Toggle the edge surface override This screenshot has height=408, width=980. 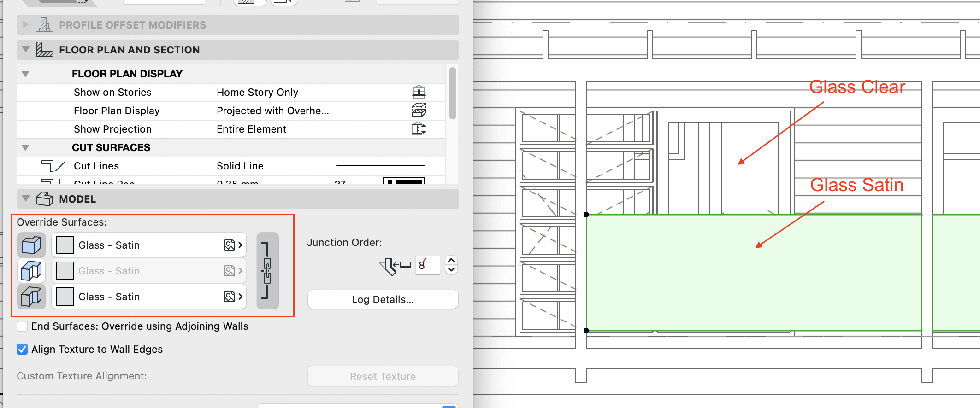point(31,271)
